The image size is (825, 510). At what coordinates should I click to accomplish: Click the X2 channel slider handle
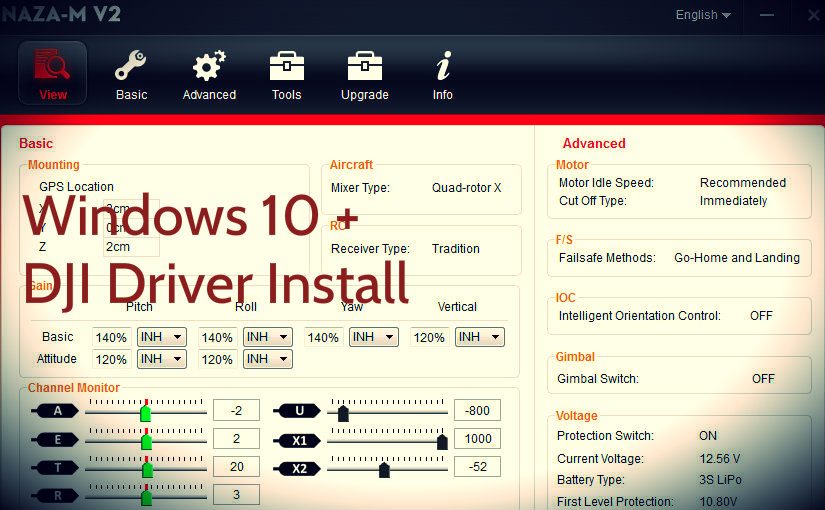coord(384,469)
